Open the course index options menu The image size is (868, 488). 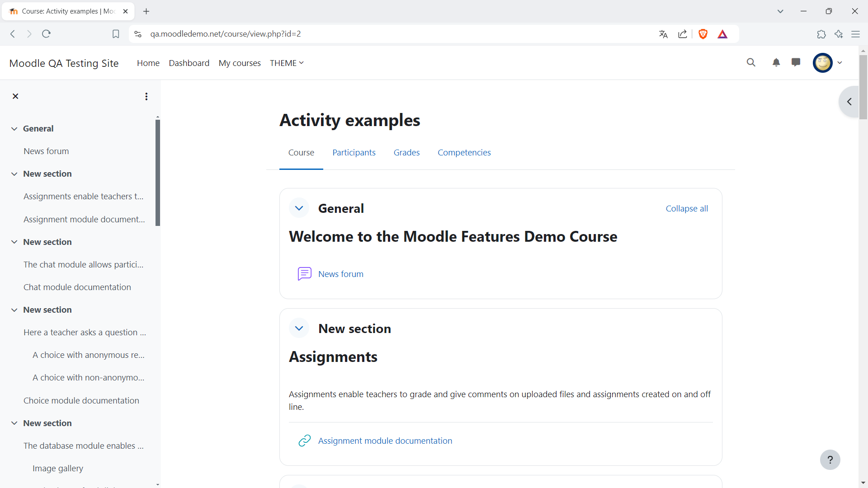pos(146,96)
